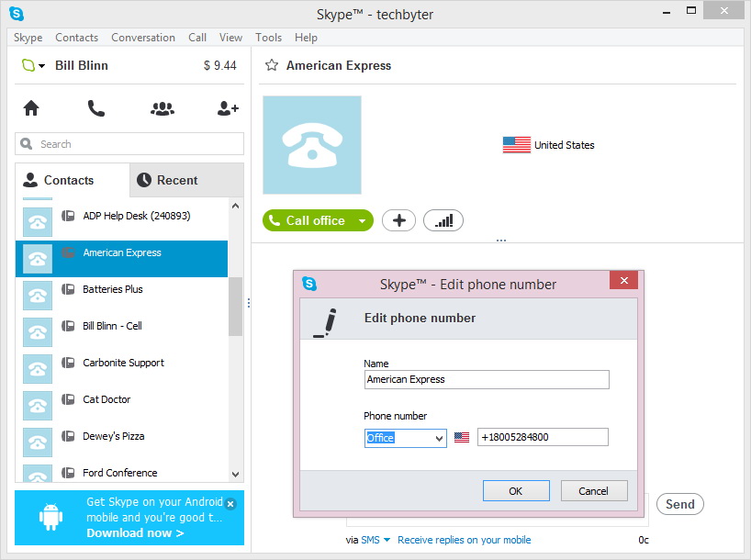Confirm with the OK button
The height and width of the screenshot is (560, 751).
click(x=516, y=491)
